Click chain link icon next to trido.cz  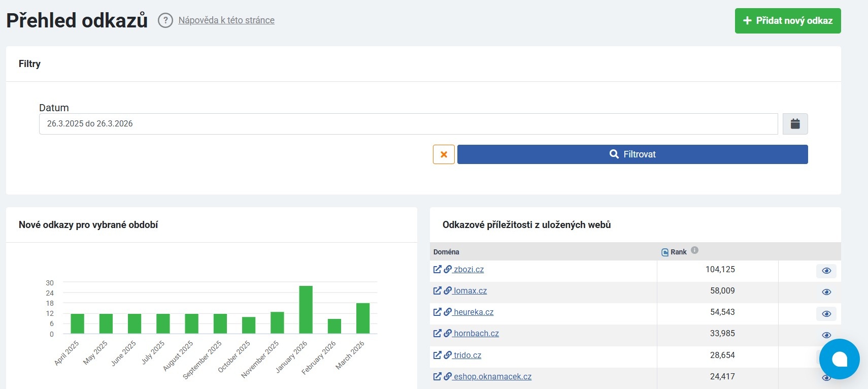click(x=448, y=355)
